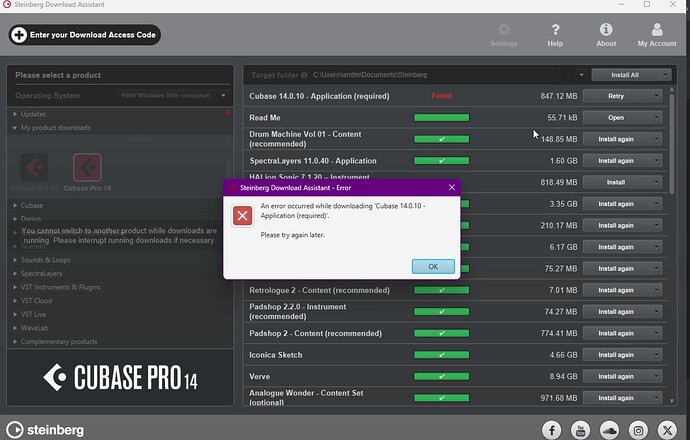Click the Enter your Download Access Code button
Screen dimensions: 690x440
[x=84, y=35]
